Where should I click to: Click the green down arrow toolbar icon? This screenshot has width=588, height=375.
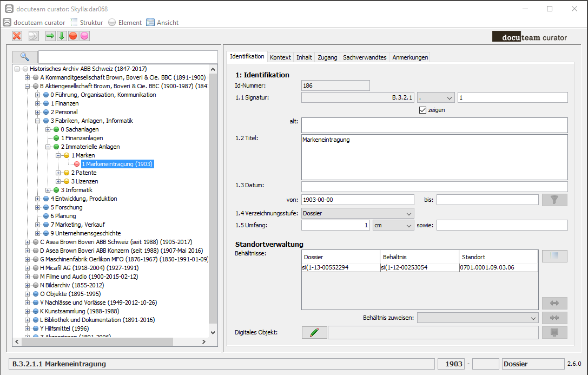pos(62,36)
